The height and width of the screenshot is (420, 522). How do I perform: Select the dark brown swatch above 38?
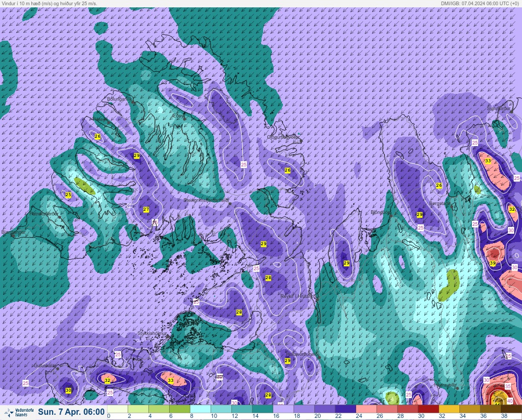511,409
